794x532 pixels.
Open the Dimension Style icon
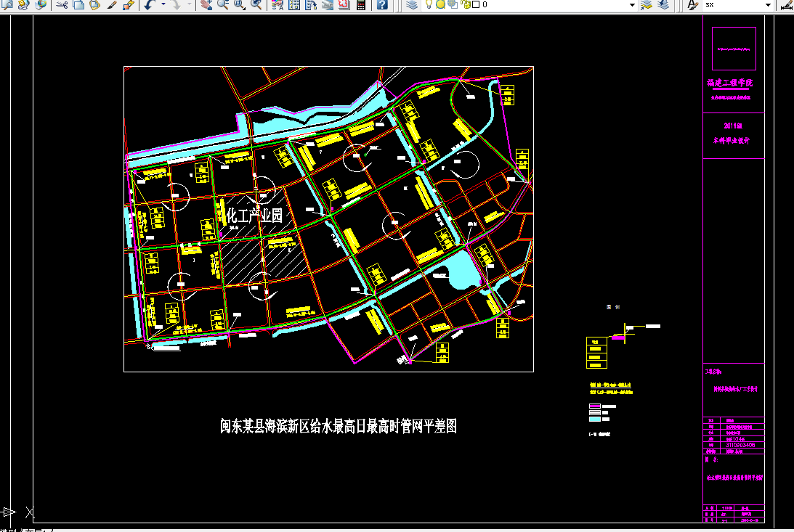coord(787,4)
